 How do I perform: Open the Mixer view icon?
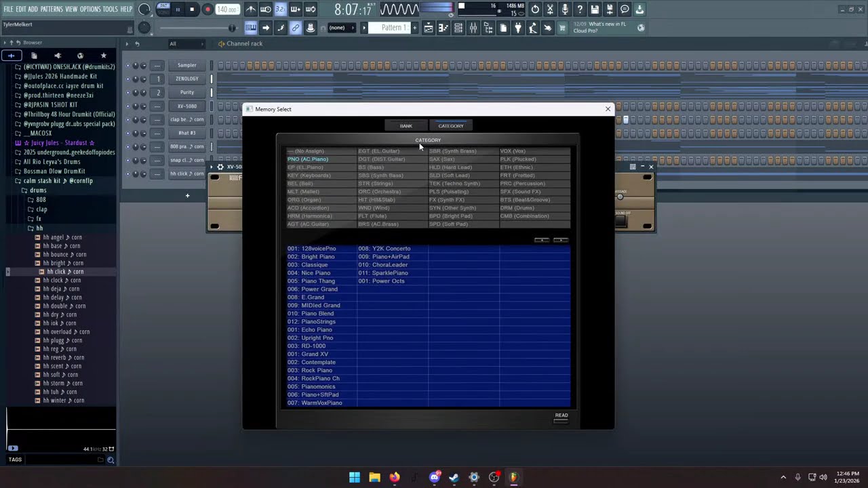(473, 28)
